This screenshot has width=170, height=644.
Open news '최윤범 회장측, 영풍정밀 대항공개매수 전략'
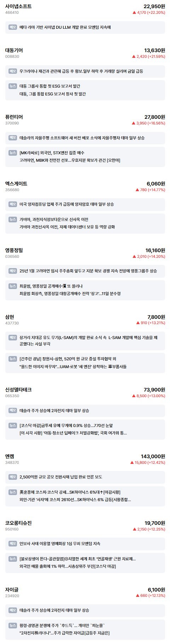pos(70,293)
